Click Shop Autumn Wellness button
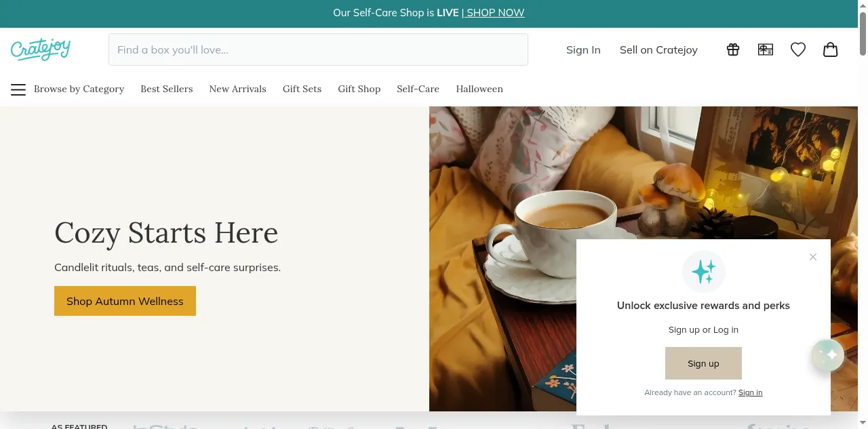The width and height of the screenshot is (868, 429). tap(125, 301)
